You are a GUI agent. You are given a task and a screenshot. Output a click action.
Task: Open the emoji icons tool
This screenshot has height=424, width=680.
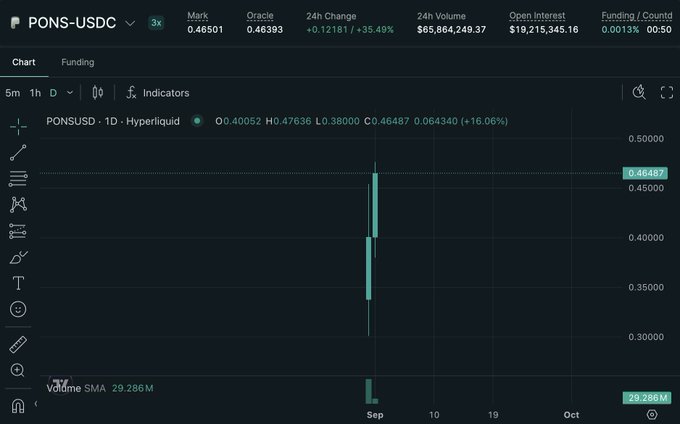coord(18,309)
